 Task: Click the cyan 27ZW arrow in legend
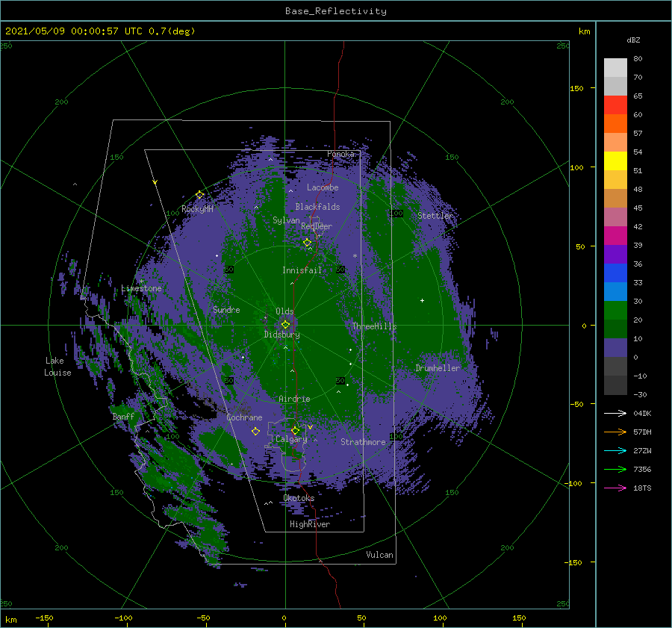point(615,450)
